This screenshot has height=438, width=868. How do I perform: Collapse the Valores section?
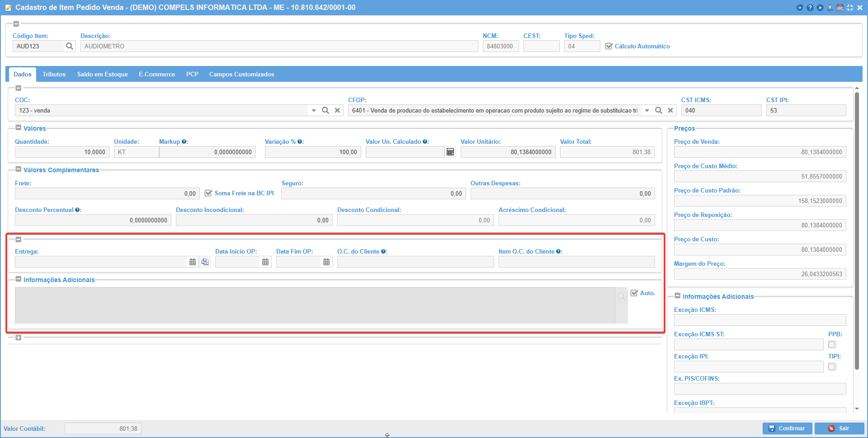click(x=19, y=127)
